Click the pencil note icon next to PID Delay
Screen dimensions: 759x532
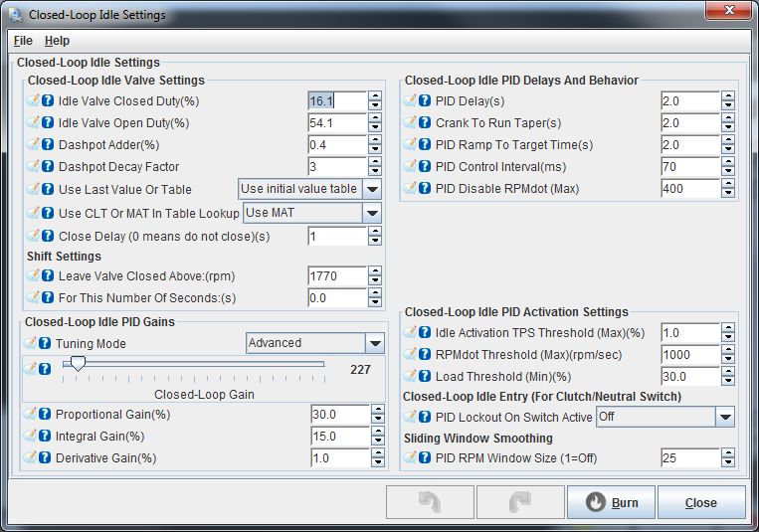410,101
